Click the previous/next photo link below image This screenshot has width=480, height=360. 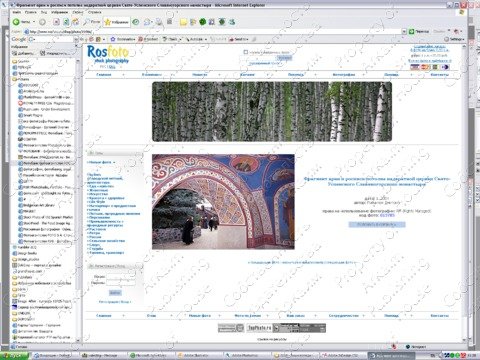(302, 263)
